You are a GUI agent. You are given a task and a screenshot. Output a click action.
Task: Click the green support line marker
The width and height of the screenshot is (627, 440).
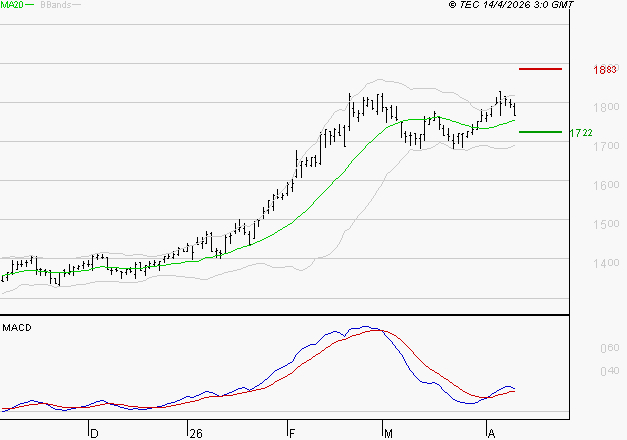(540, 132)
